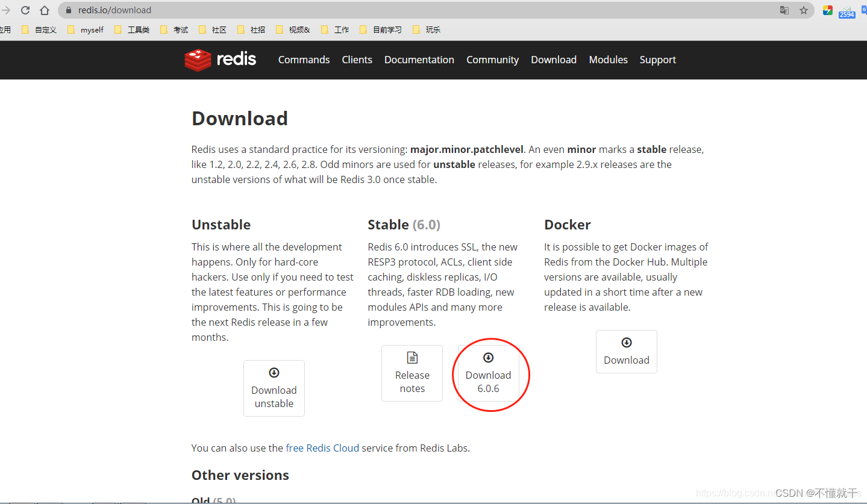867x504 pixels.
Task: Reload the page with the refresh icon
Action: (25, 10)
